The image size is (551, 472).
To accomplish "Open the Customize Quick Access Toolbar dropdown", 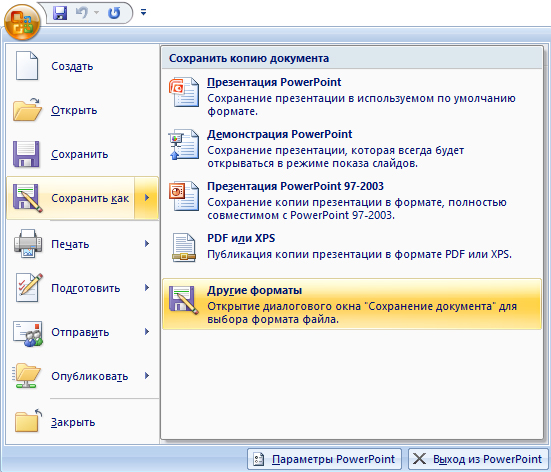I will (x=143, y=12).
